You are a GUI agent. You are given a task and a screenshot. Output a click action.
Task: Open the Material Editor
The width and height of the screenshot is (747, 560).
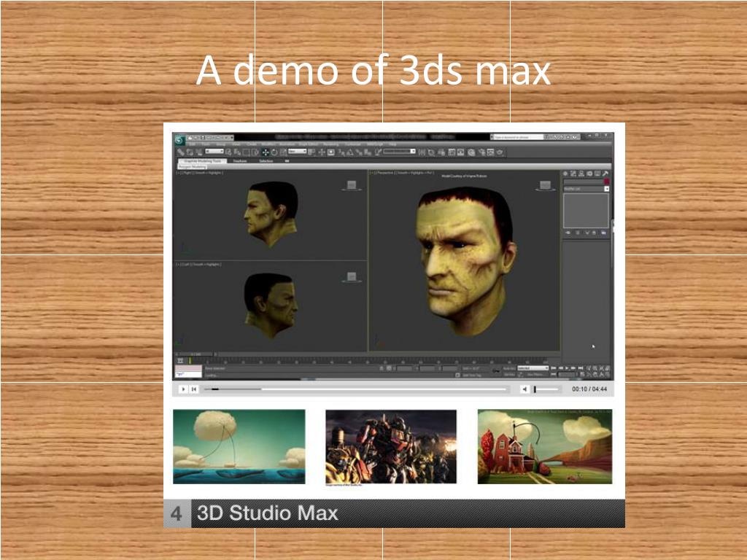(471, 152)
